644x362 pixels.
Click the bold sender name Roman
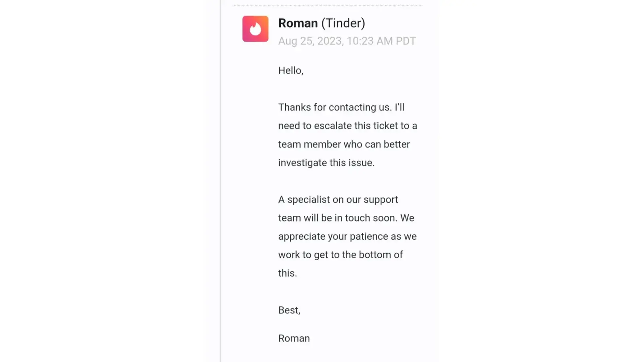click(298, 23)
